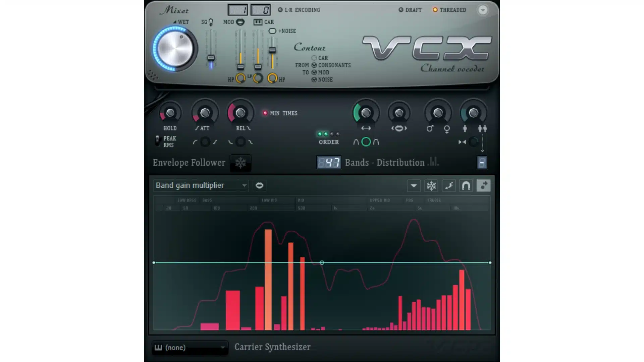644x362 pixels.
Task: Click the two-person unison icon
Action: (482, 128)
